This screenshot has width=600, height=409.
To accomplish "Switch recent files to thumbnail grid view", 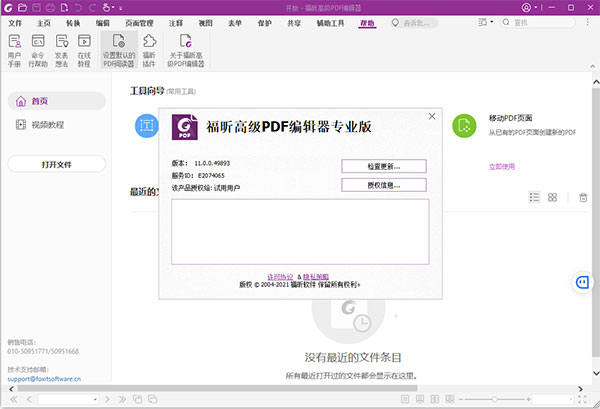I will pos(552,197).
